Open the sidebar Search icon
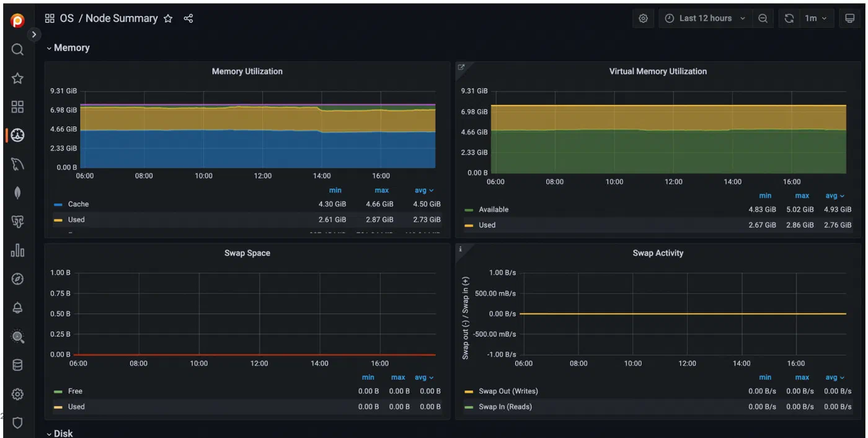Screen dimensions: 868x438 [x=17, y=50]
